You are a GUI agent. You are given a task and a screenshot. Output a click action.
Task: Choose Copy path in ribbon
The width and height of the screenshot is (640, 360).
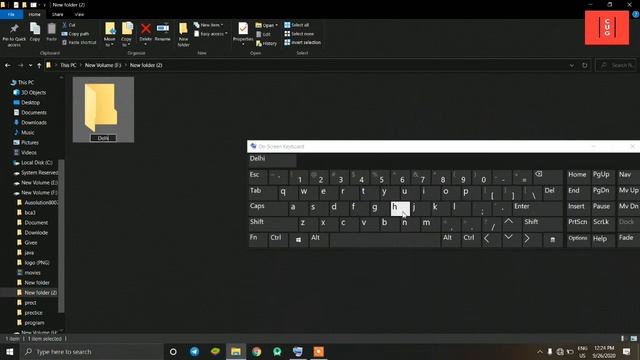(76, 34)
